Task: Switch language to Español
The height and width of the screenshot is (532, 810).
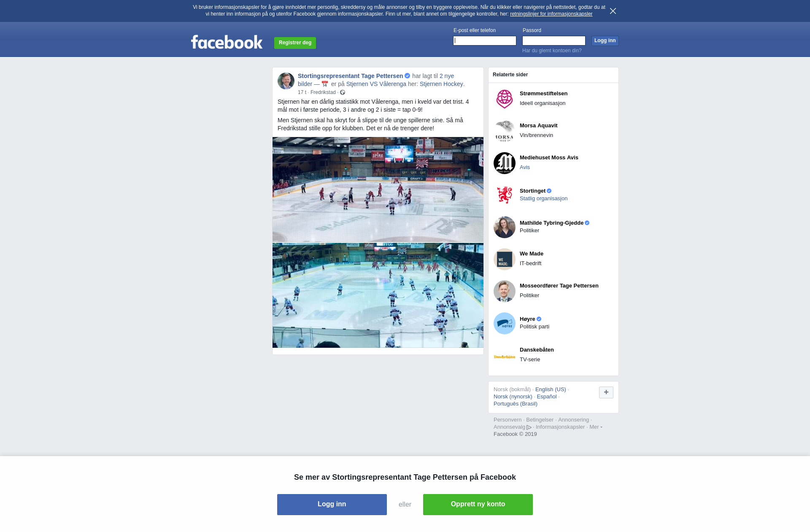Action: [x=547, y=397]
